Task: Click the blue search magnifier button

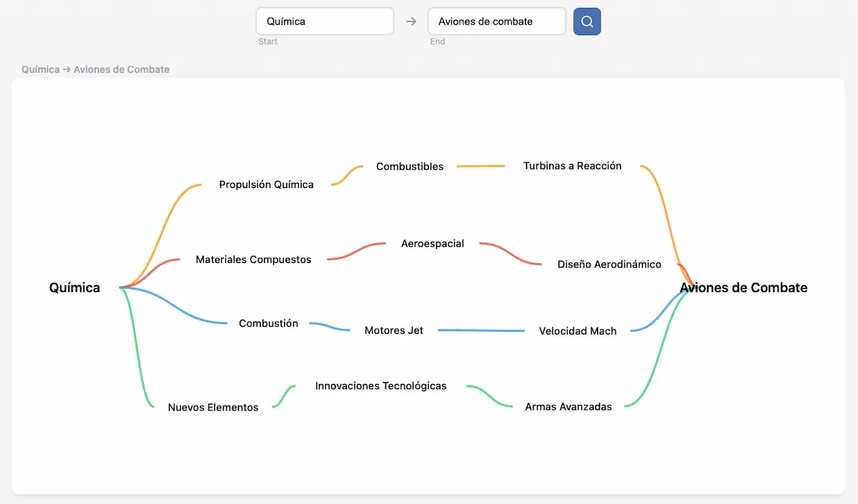Action: point(586,21)
